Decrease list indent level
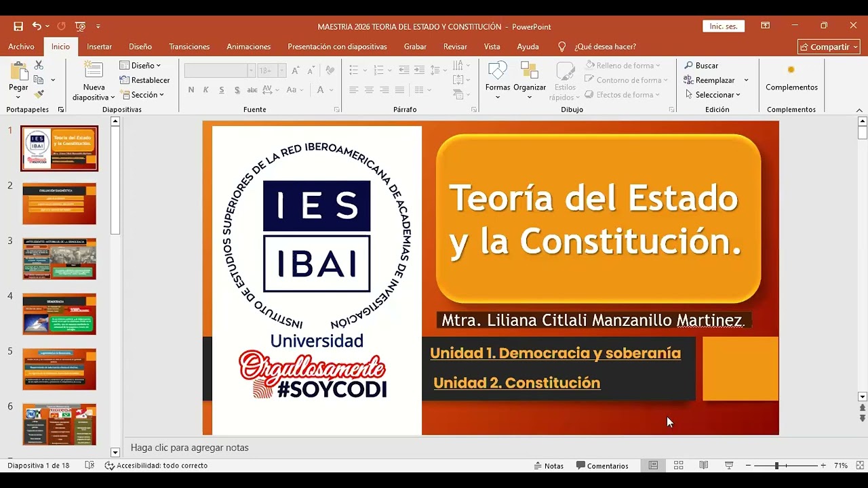The height and width of the screenshot is (488, 868). coord(404,70)
